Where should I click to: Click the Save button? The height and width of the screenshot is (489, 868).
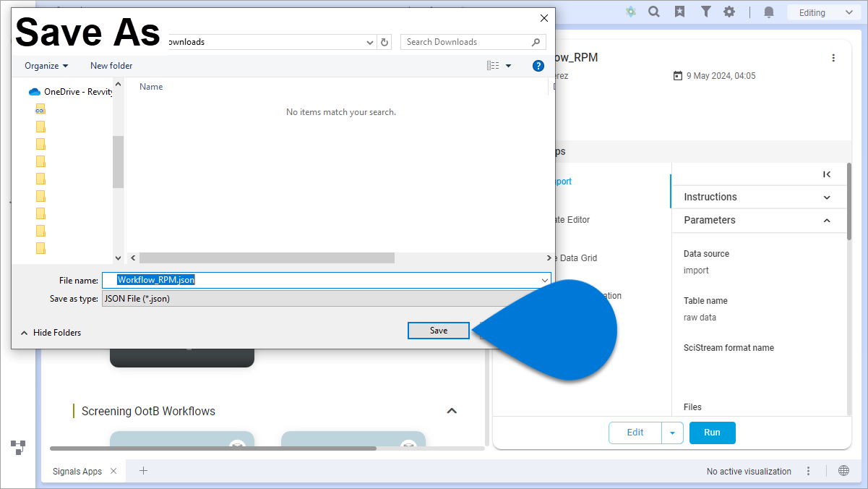[439, 331]
